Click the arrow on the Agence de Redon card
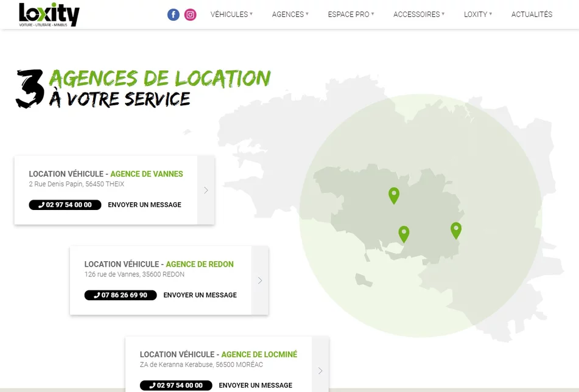This screenshot has width=579, height=392. (260, 281)
